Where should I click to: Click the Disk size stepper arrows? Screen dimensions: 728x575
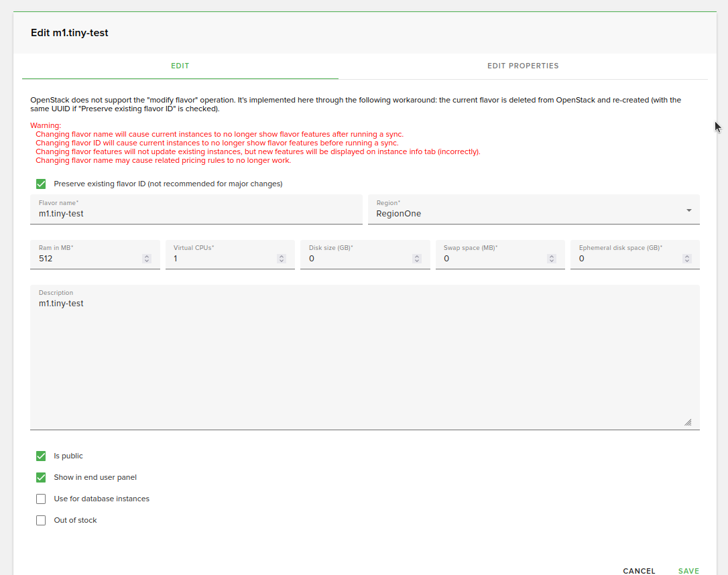point(417,259)
